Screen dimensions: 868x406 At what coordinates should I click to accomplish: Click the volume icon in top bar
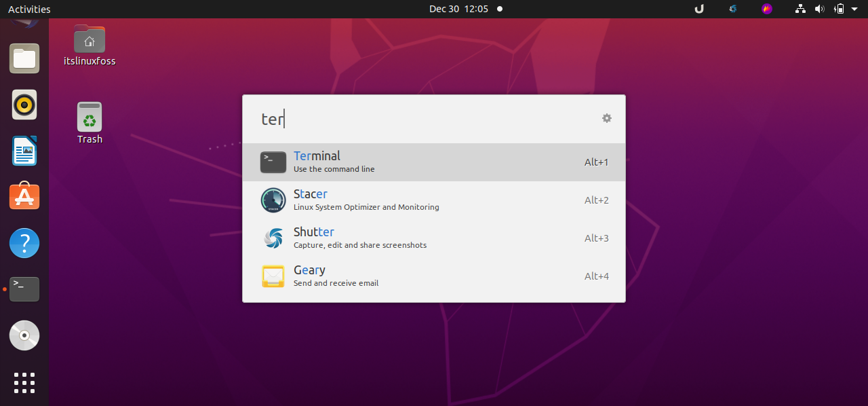(819, 9)
